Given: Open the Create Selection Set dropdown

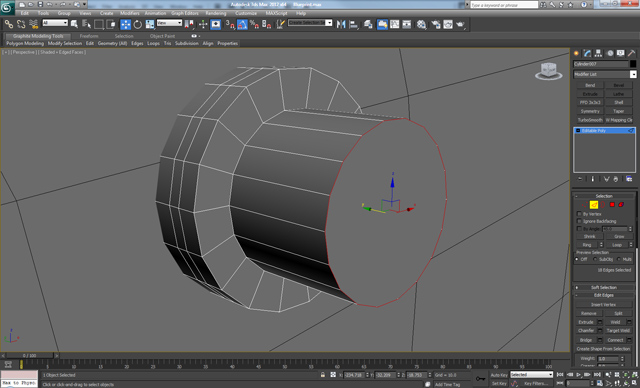Looking at the screenshot, I should click(310, 23).
